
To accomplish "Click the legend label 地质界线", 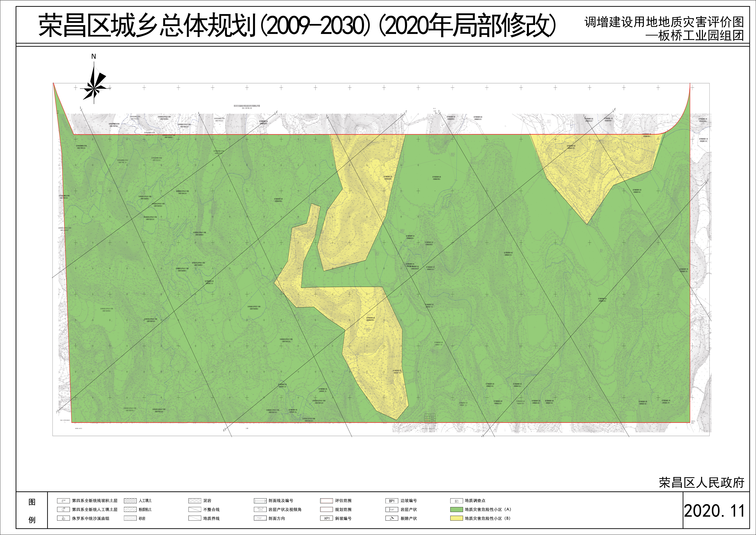I will (x=211, y=519).
